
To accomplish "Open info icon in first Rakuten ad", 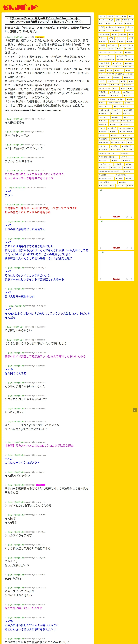I will coord(127,217).
